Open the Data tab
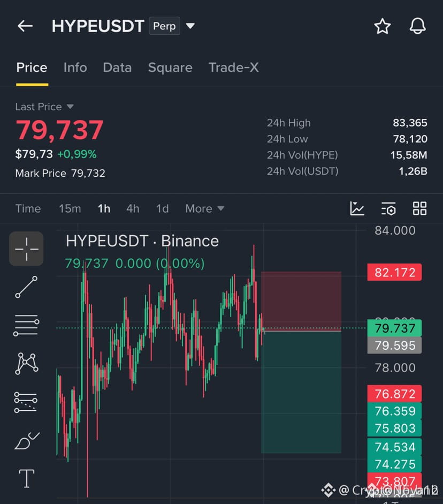 (117, 67)
